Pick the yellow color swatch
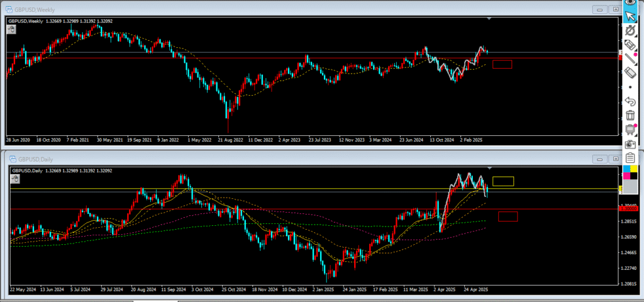 pyautogui.click(x=634, y=169)
